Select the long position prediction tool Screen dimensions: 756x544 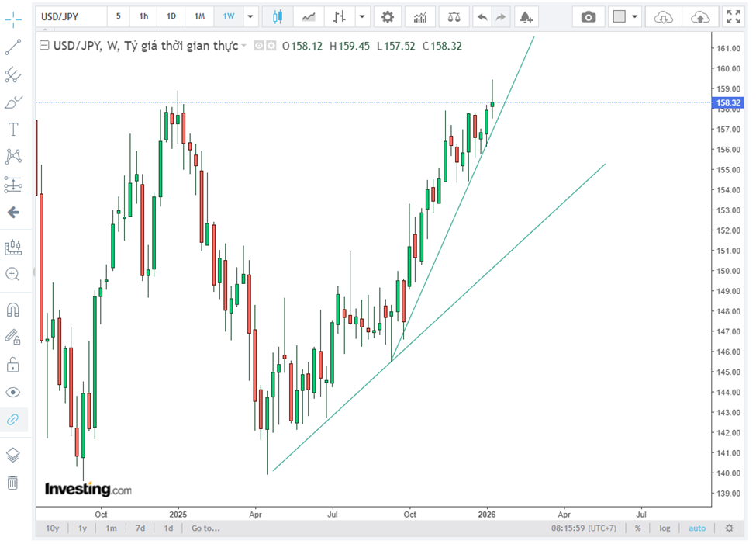13,185
